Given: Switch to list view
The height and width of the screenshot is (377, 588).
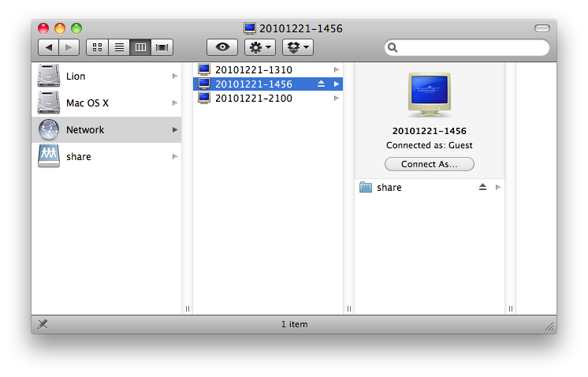Looking at the screenshot, I should click(119, 47).
